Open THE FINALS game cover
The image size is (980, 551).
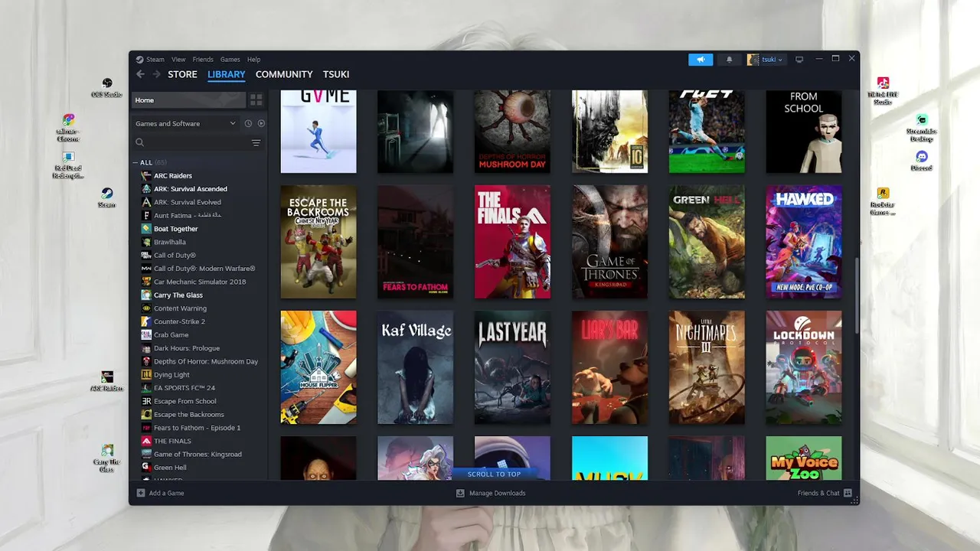pos(512,242)
